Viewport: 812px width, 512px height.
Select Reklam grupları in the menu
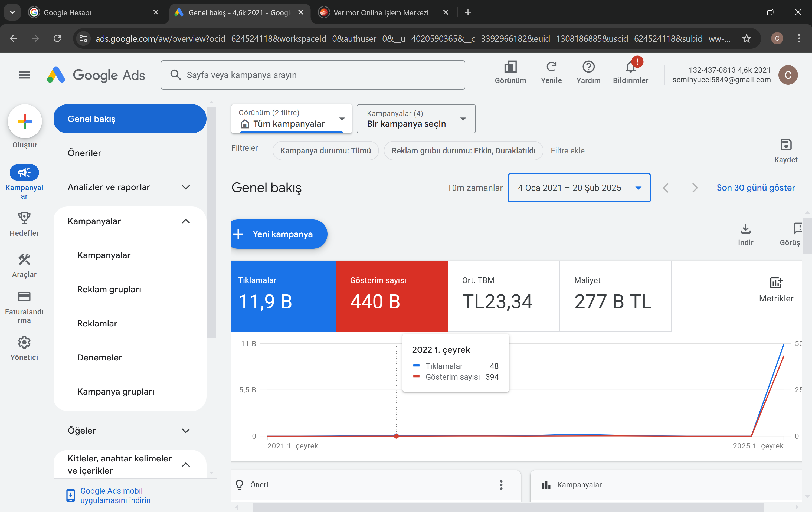coord(109,289)
